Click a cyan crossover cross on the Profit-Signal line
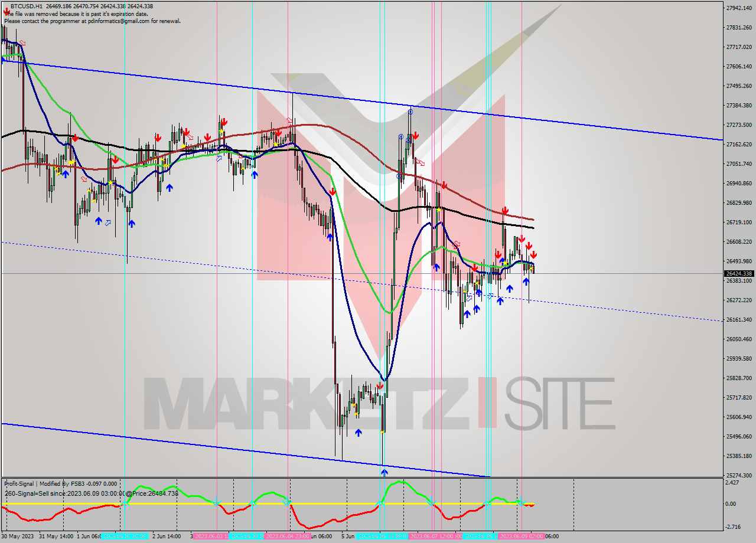This screenshot has width=756, height=543. [126, 505]
